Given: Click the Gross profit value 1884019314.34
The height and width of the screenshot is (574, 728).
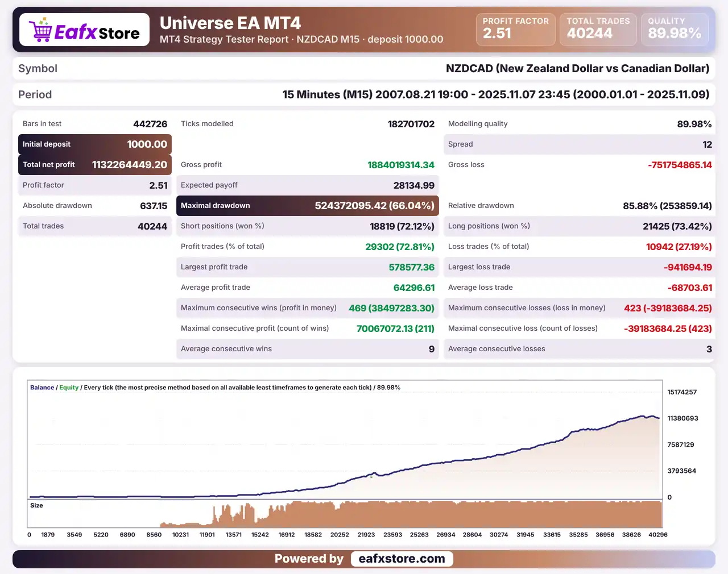Looking at the screenshot, I should [x=401, y=165].
